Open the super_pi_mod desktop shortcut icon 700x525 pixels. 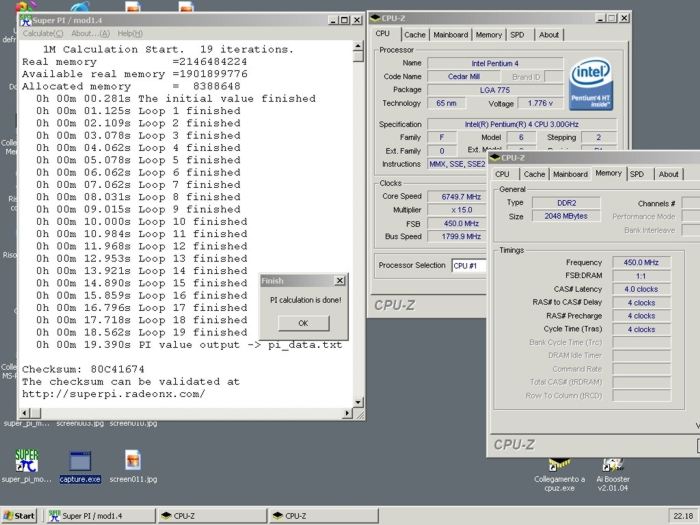point(26,461)
